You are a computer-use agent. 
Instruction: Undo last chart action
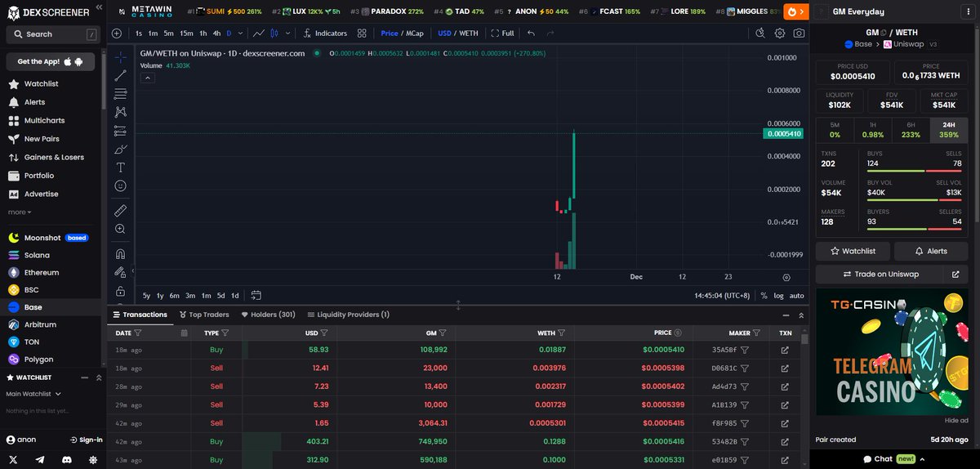(x=532, y=33)
